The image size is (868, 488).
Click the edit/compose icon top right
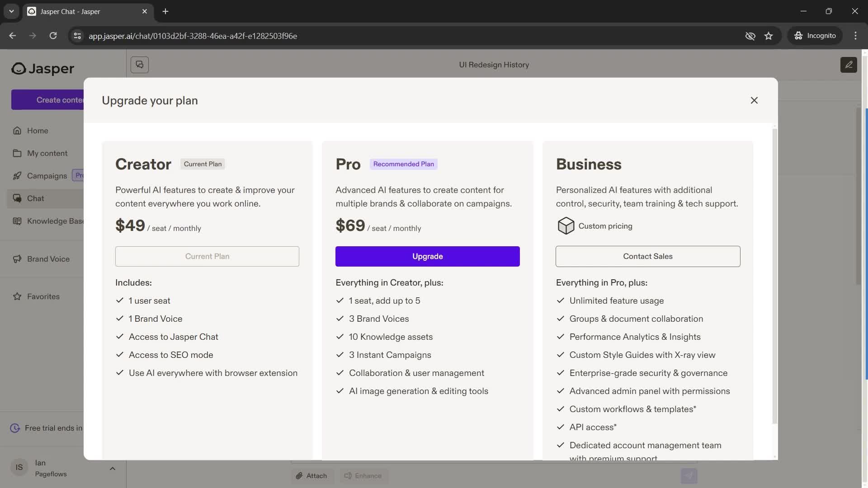[x=848, y=64]
